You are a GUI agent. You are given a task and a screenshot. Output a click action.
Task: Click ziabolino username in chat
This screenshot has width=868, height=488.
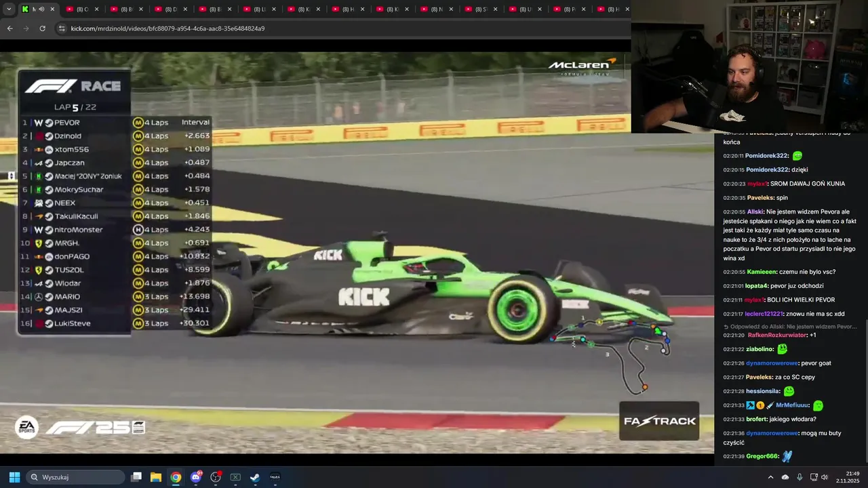759,349
